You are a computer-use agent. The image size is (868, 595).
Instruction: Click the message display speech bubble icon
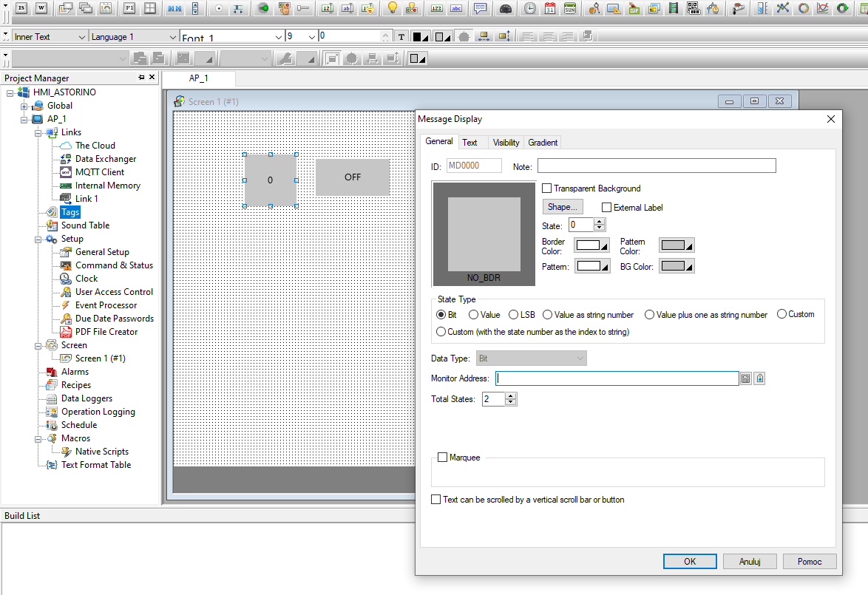[481, 8]
